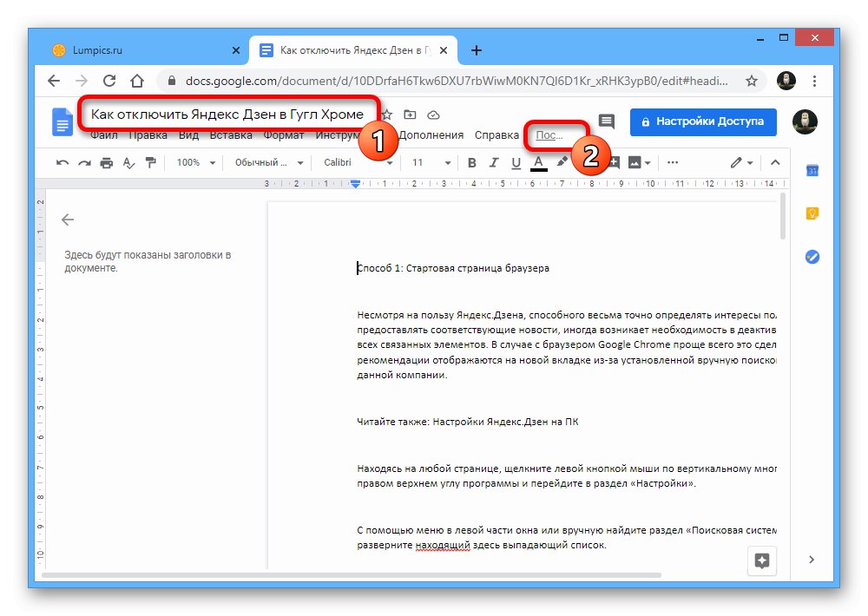The image size is (868, 616).
Task: Open the Дополнения menu
Action: (431, 135)
